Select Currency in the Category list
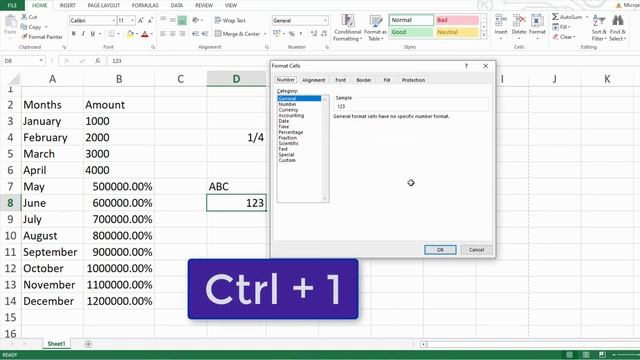This screenshot has width=640, height=360. click(x=288, y=110)
